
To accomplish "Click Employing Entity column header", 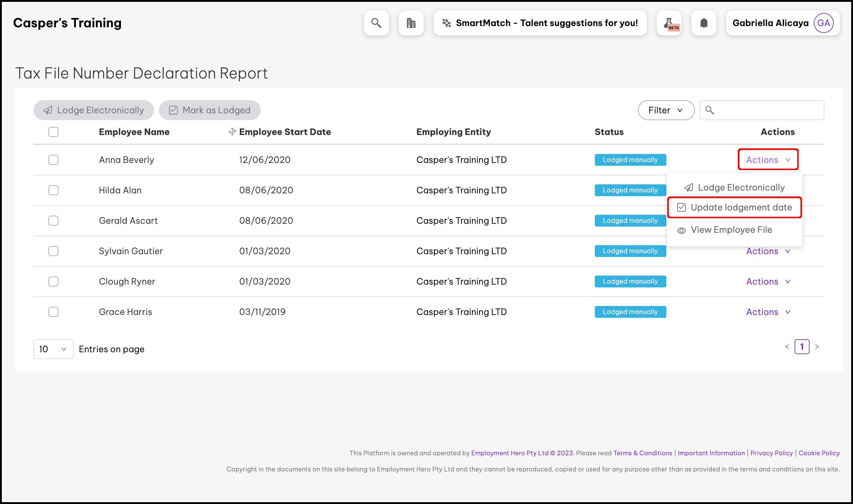I will tap(454, 132).
